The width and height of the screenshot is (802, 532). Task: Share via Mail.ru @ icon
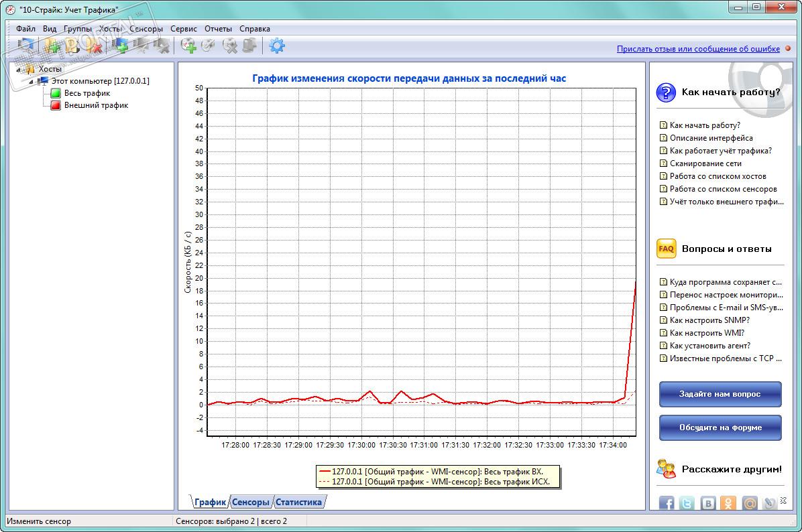click(749, 503)
